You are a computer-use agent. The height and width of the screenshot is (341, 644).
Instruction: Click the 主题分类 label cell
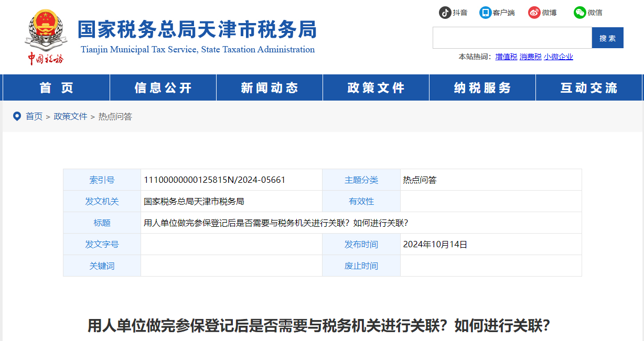click(x=361, y=180)
